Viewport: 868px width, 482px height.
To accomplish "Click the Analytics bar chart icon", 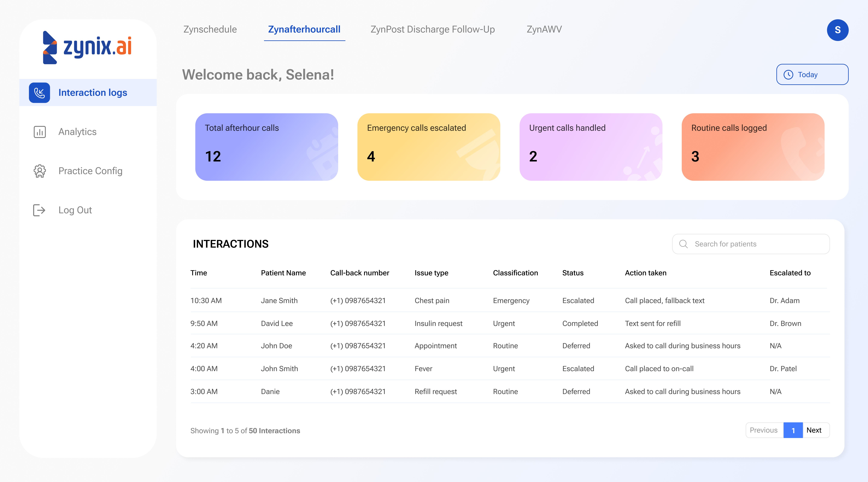I will [40, 132].
